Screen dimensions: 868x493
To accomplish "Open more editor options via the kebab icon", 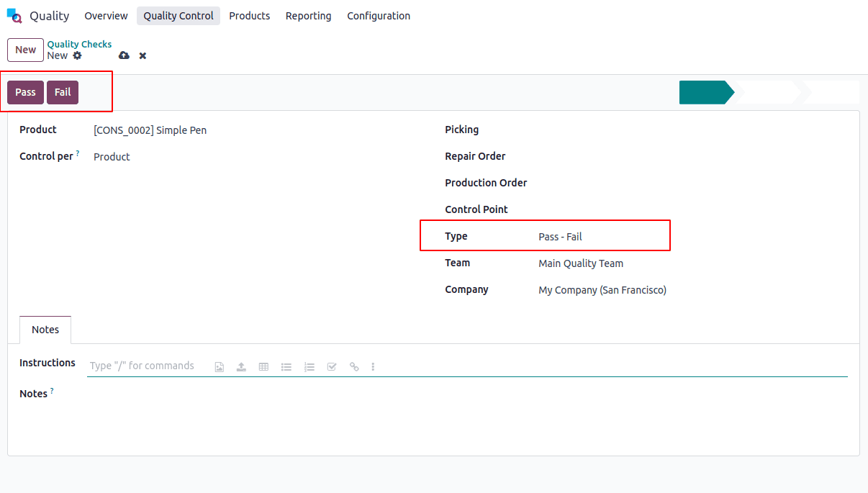I will 373,366.
